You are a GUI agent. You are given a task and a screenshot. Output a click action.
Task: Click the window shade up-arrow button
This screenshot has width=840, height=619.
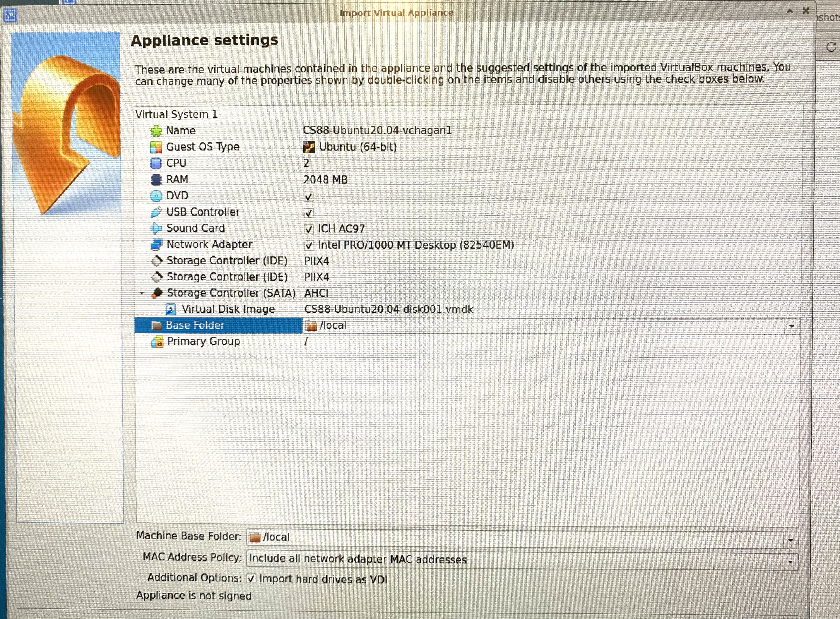[x=790, y=11]
